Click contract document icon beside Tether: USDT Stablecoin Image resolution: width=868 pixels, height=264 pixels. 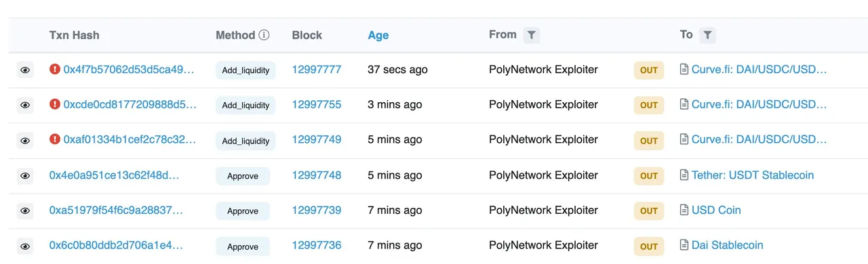tap(684, 175)
